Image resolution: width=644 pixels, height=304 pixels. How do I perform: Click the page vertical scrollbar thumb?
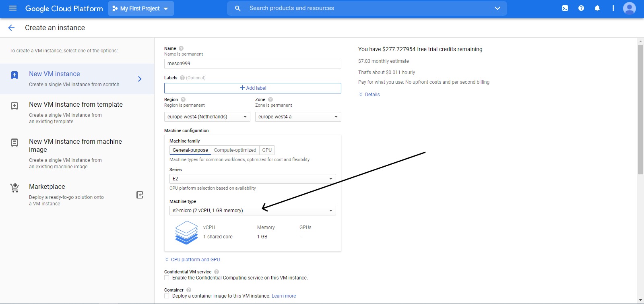[x=640, y=110]
